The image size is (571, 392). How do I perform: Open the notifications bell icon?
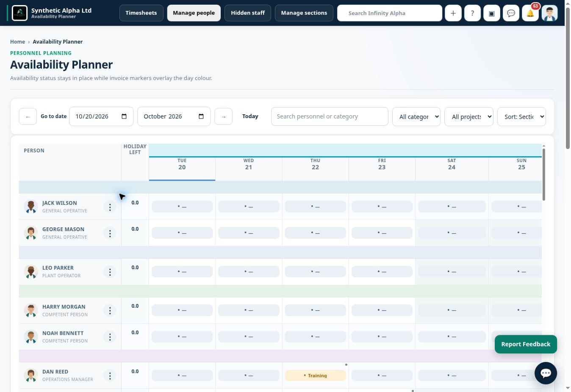(530, 13)
